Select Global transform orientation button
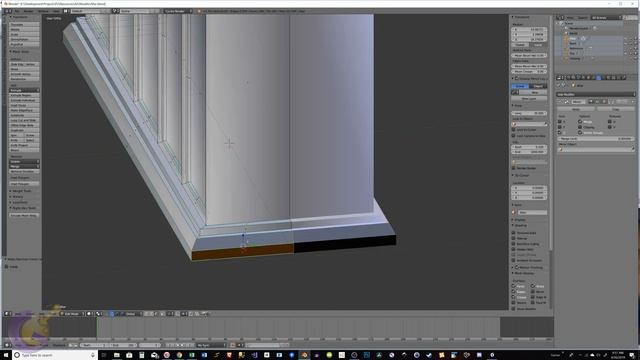The height and width of the screenshot is (360, 640). pos(520,45)
